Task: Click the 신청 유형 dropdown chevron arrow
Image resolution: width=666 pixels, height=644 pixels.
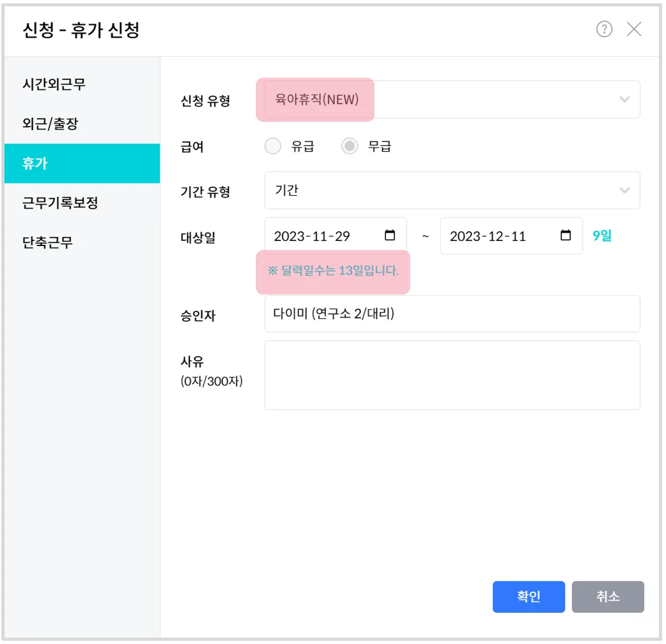Action: point(625,99)
